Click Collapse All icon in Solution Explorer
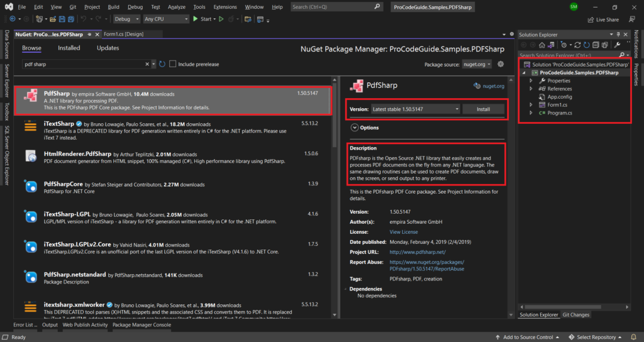Image resolution: width=644 pixels, height=342 pixels. click(x=596, y=45)
